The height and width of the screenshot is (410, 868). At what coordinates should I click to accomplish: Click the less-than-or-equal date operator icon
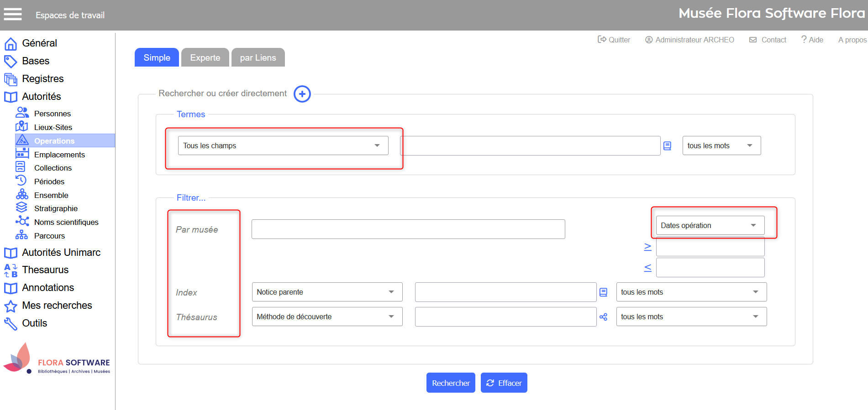pyautogui.click(x=647, y=268)
